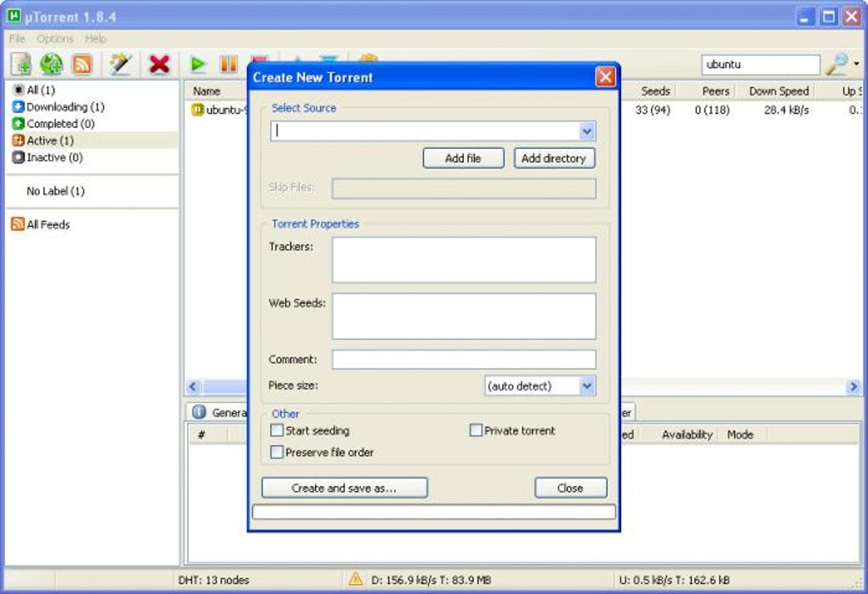This screenshot has height=594, width=868.
Task: Enable the Start seeding checkbox
Action: pyautogui.click(x=277, y=430)
